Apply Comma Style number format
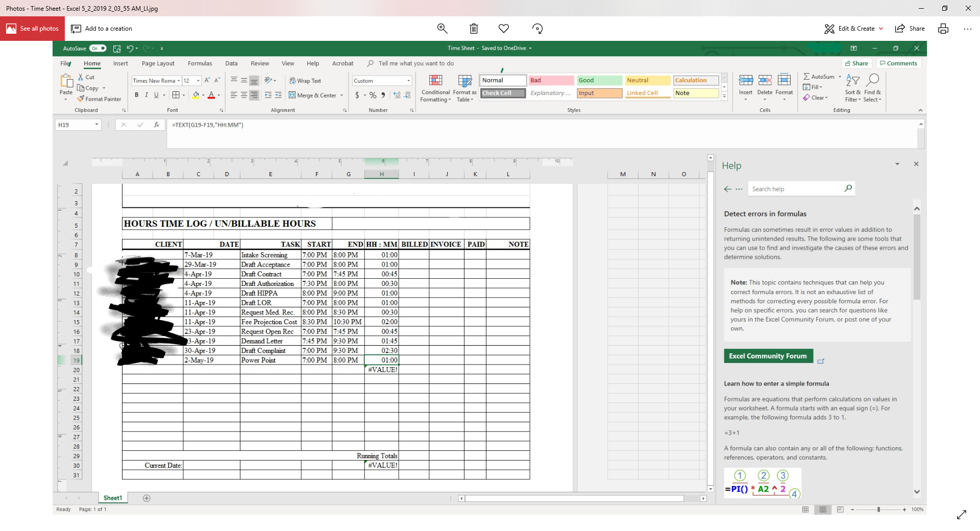Image resolution: width=980 pixels, height=531 pixels. click(x=383, y=95)
